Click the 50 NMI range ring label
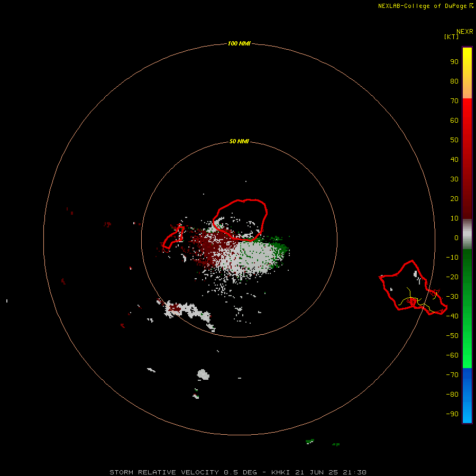 click(239, 141)
